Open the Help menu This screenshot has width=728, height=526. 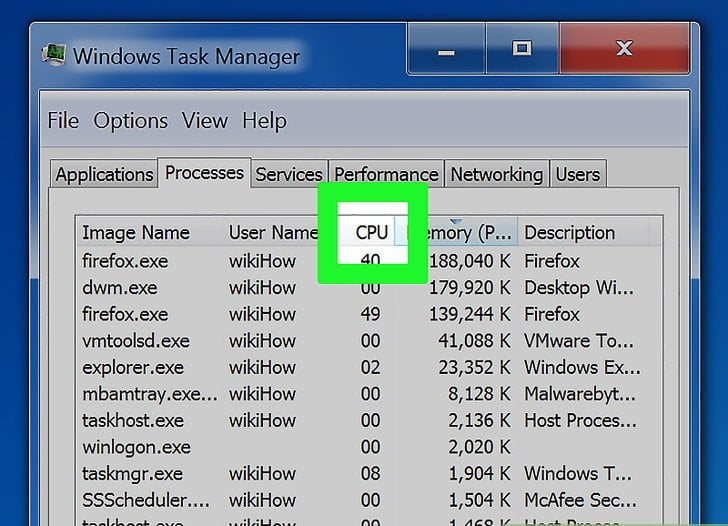click(x=265, y=121)
